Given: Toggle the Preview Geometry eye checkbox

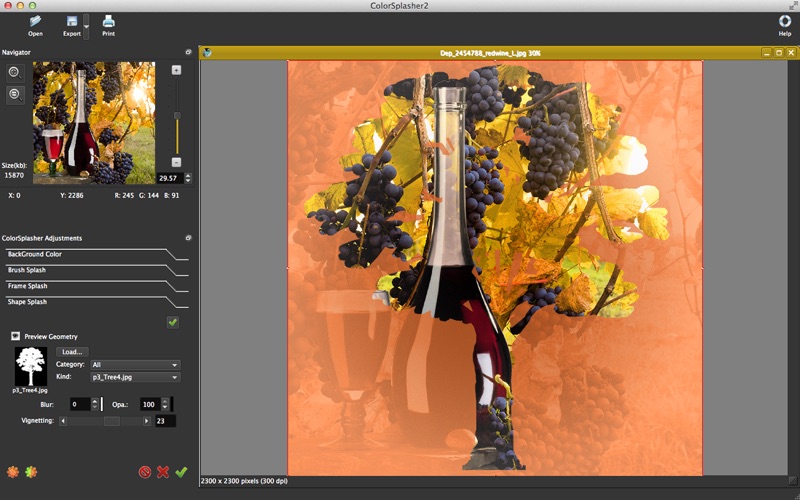Looking at the screenshot, I should (x=15, y=336).
